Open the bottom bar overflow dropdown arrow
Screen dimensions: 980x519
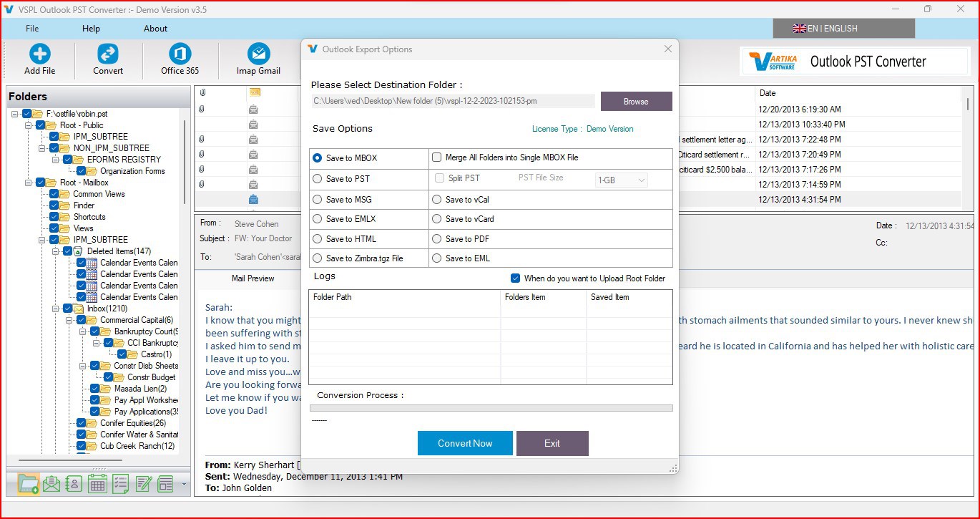pos(184,485)
